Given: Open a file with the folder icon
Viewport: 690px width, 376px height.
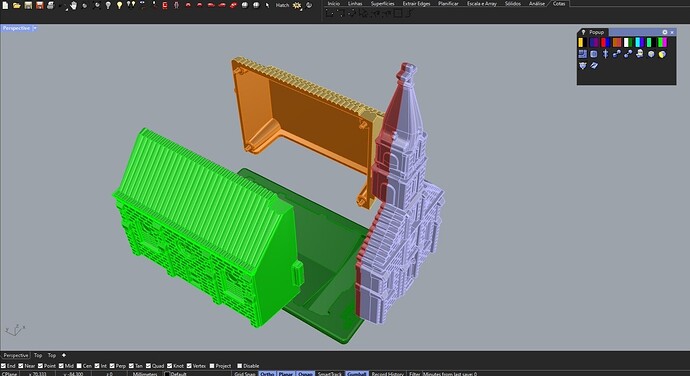Looking at the screenshot, I should [x=17, y=5].
